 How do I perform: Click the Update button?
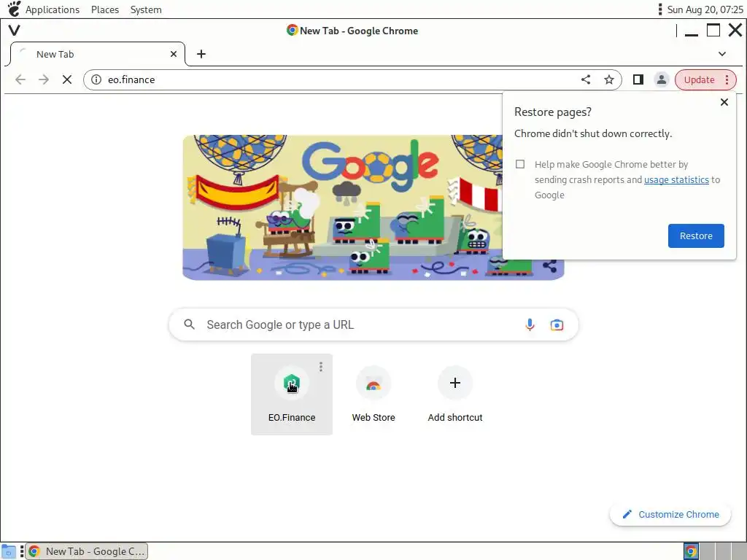[699, 79]
